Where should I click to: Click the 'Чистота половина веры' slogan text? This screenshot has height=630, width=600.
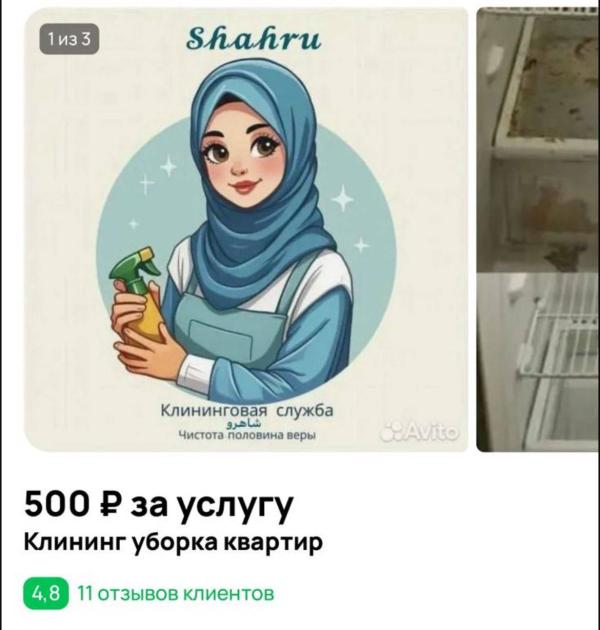pos(247,435)
